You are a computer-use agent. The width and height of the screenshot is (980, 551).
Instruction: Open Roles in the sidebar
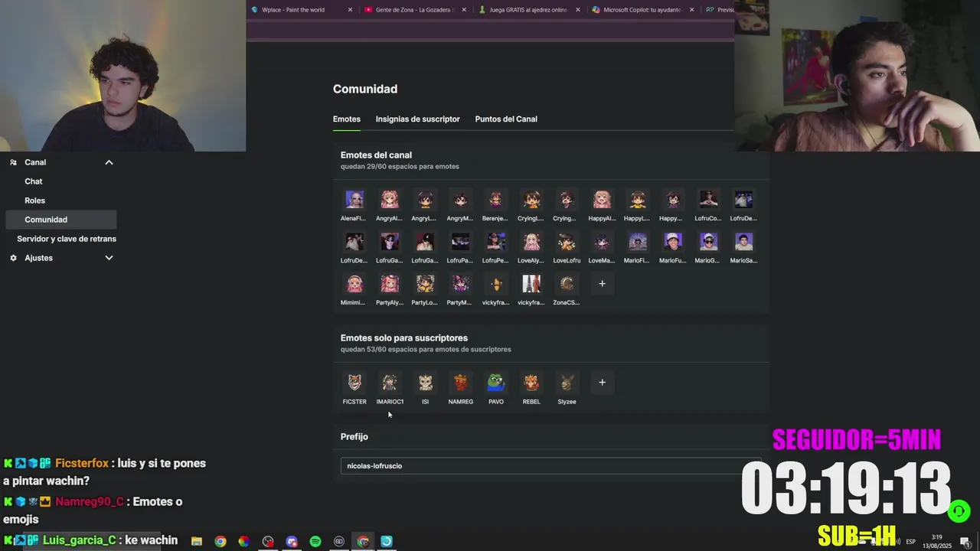[x=34, y=201]
